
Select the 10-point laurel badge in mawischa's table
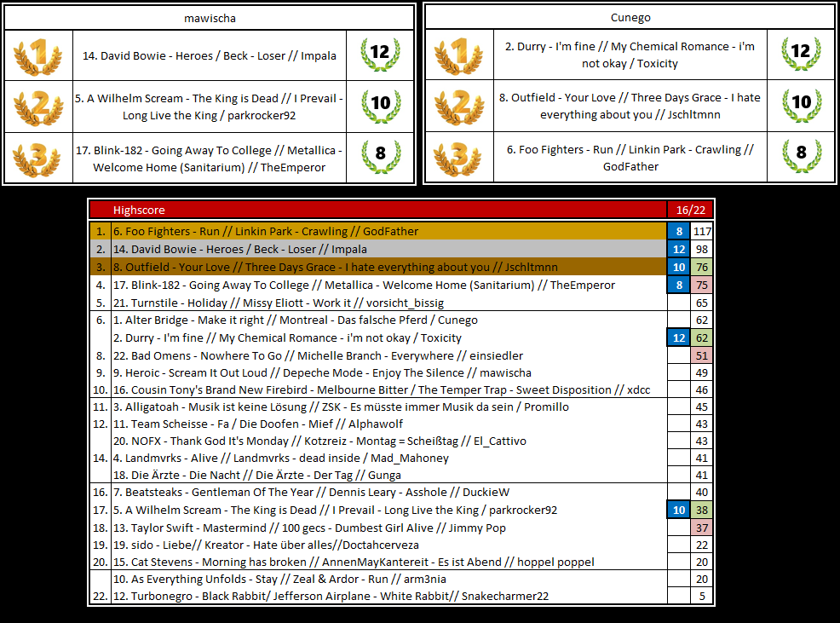(380, 106)
